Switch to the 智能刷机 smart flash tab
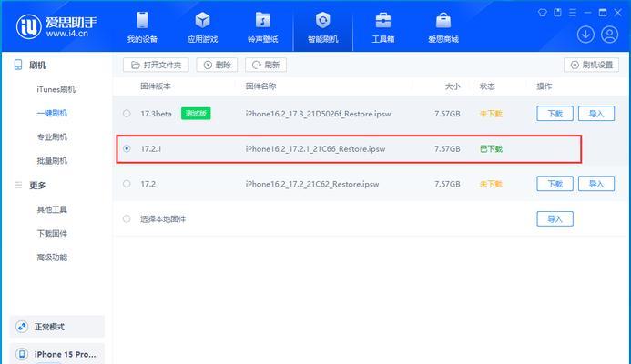This screenshot has height=364, width=631. [x=322, y=27]
